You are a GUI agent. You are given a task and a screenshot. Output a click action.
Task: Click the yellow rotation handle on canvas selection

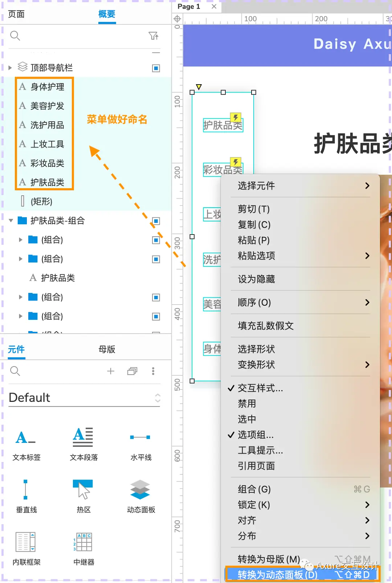click(x=199, y=87)
